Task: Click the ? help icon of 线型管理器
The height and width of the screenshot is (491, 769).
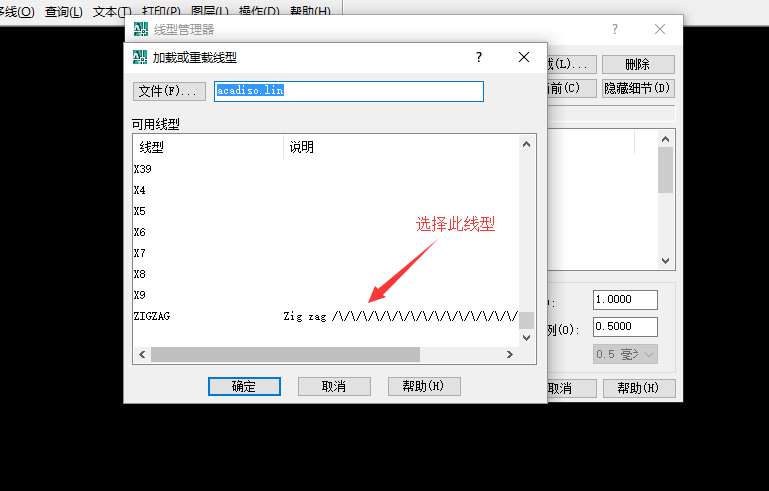Action: 615,29
